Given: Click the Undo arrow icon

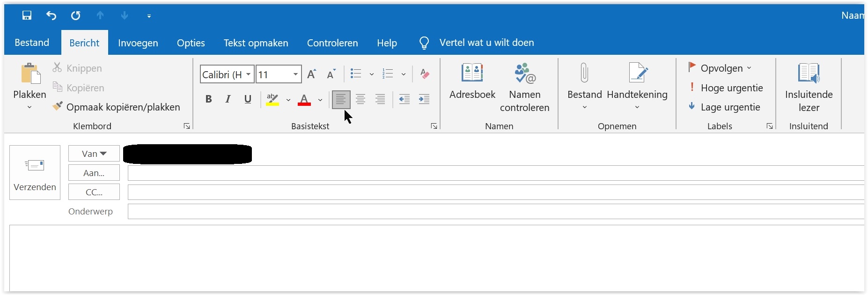Looking at the screenshot, I should (x=51, y=15).
